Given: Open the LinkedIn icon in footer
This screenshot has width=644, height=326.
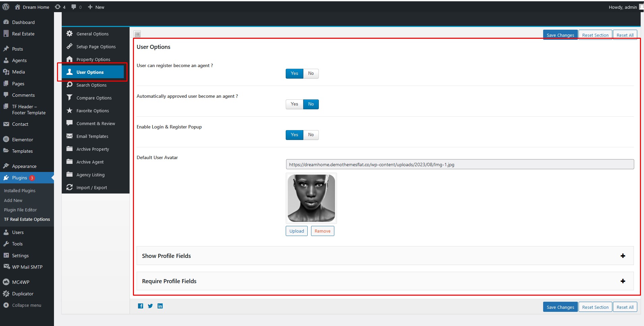Looking at the screenshot, I should pyautogui.click(x=160, y=306).
